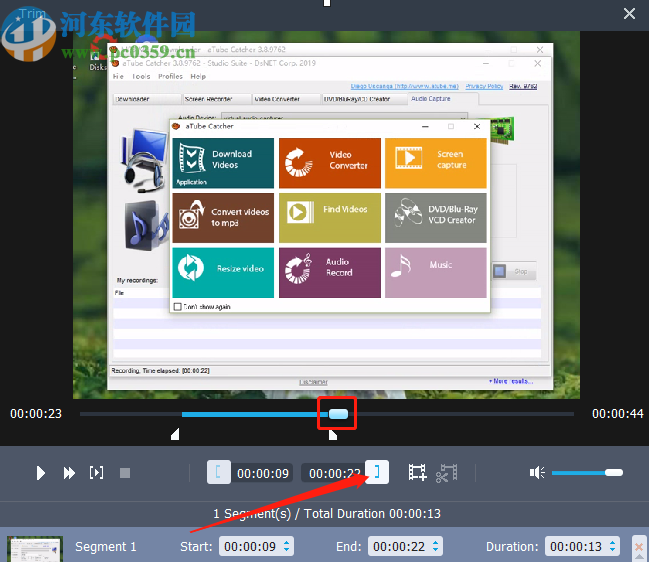Open the More tools link
Image resolution: width=649 pixels, height=562 pixels.
click(x=511, y=381)
